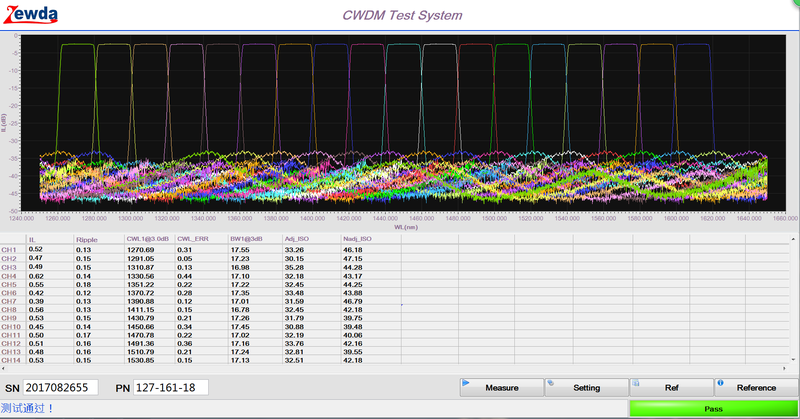This screenshot has height=419, width=800.
Task: Click CH1 Nadj_ISO value 46.18
Action: click(x=353, y=250)
